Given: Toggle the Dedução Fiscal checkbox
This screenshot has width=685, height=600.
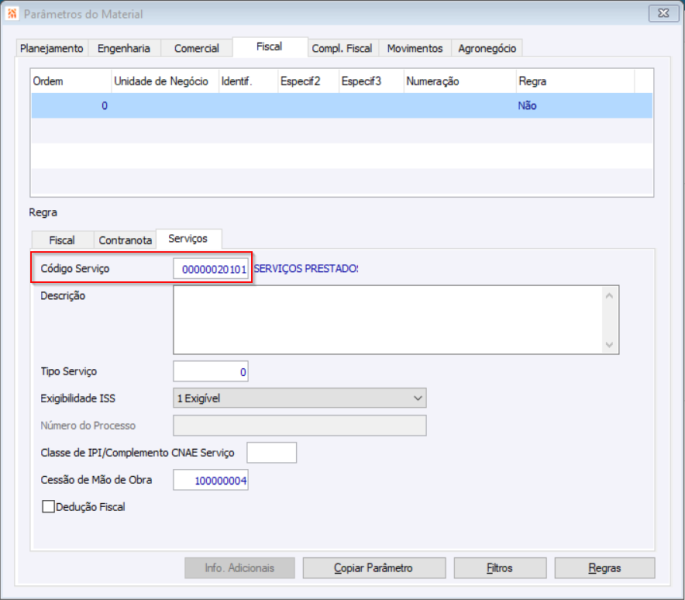Looking at the screenshot, I should click(x=48, y=507).
